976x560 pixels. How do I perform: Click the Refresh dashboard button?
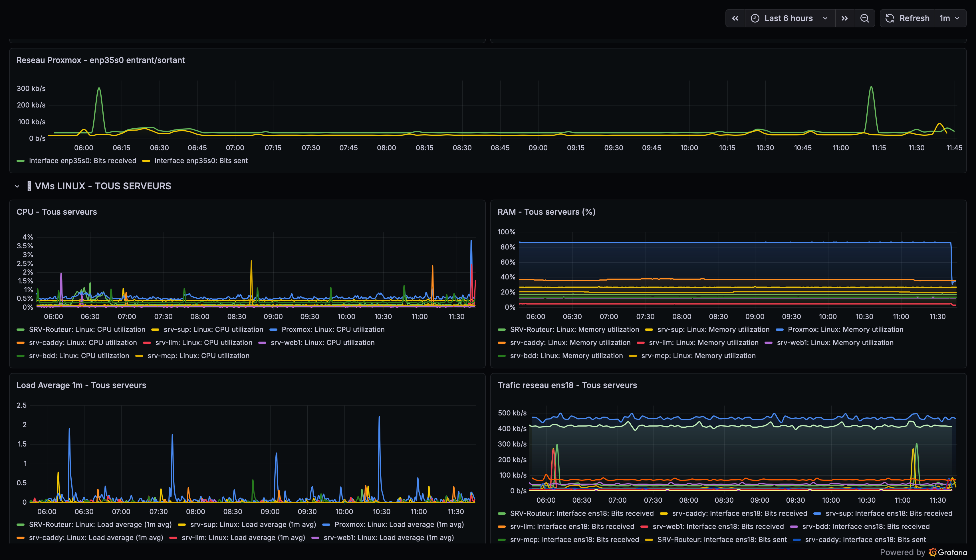click(x=907, y=19)
